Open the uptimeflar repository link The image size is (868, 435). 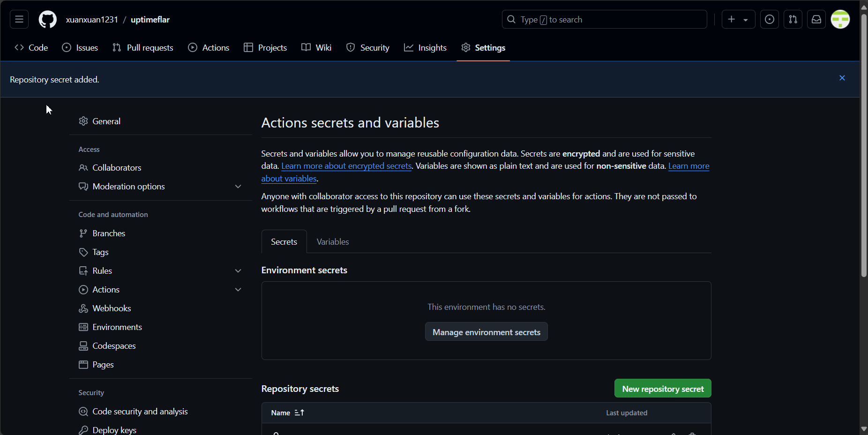150,20
